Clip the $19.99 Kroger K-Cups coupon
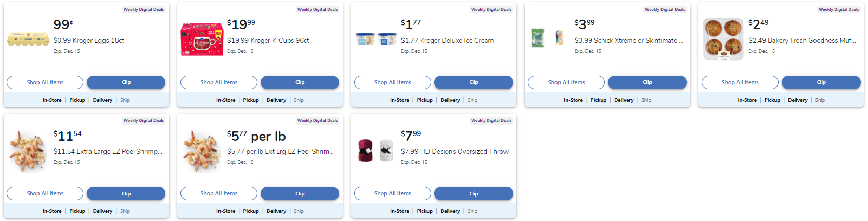 click(300, 82)
